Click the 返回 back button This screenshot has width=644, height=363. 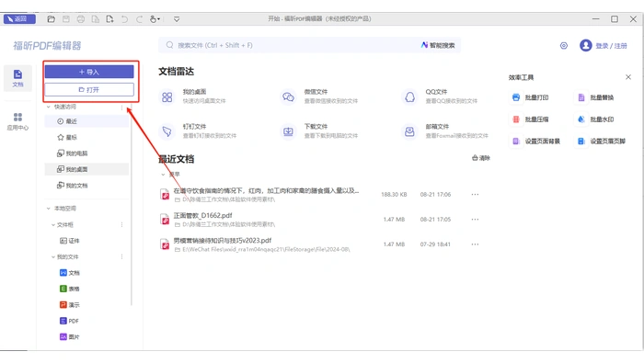pos(19,19)
